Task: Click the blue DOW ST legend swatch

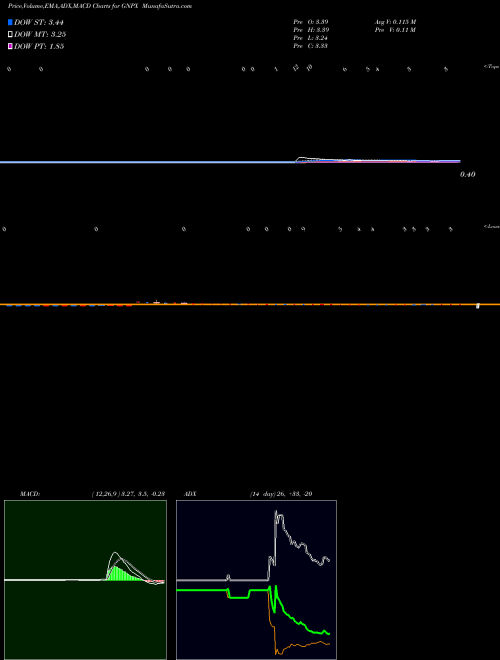Action: point(11,22)
